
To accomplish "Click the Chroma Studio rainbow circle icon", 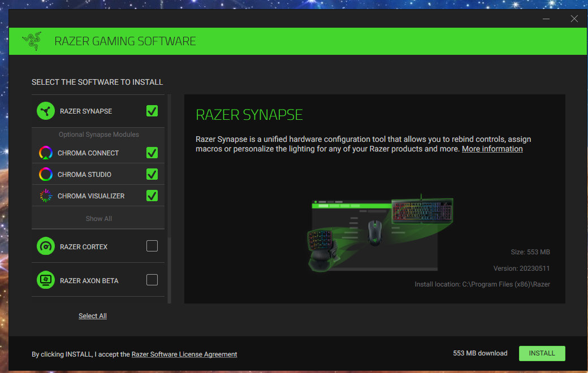I will coord(46,174).
